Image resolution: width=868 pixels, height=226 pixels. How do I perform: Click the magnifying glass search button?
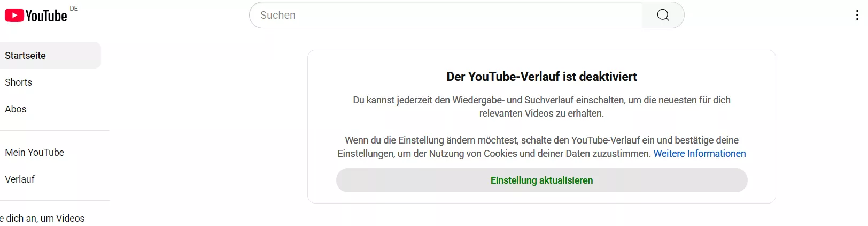663,15
